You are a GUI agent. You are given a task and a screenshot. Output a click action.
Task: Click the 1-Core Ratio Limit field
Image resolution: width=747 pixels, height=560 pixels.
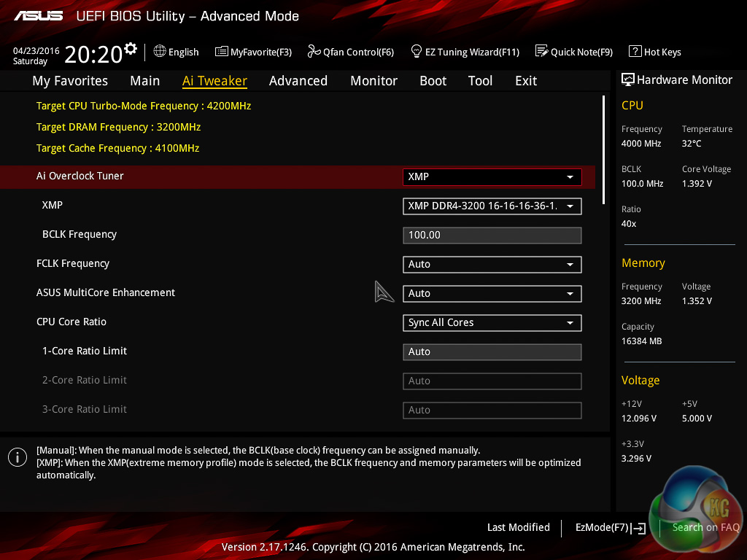pos(492,352)
